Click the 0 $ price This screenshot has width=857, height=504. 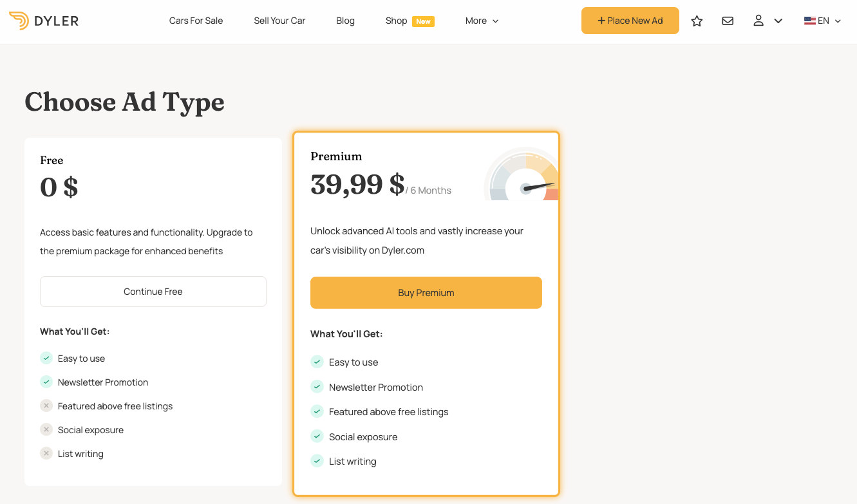[x=59, y=187]
